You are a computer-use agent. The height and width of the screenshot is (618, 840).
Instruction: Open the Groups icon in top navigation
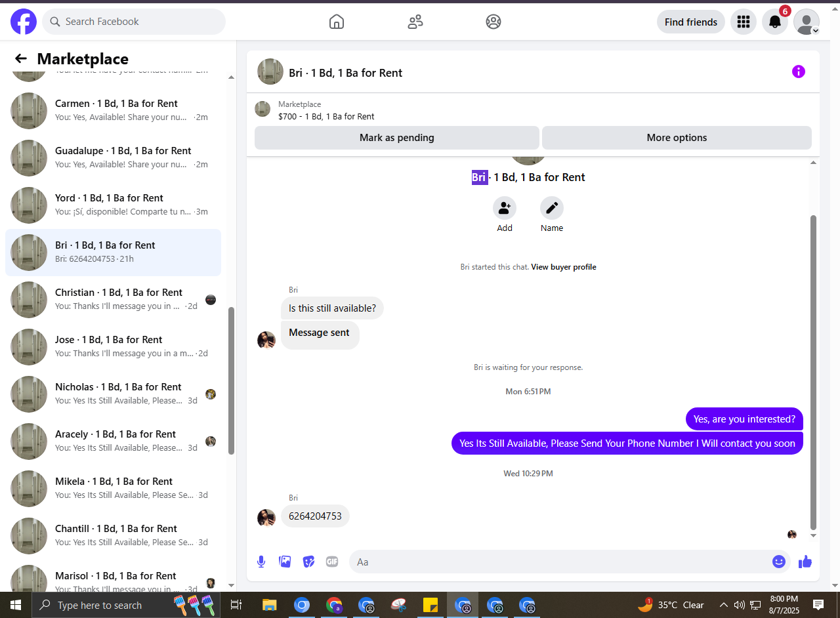[x=493, y=22]
